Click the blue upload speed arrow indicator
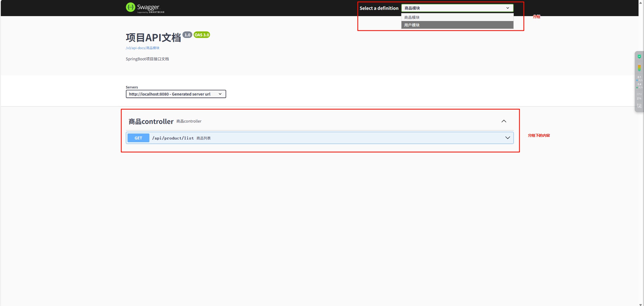 pos(637,81)
